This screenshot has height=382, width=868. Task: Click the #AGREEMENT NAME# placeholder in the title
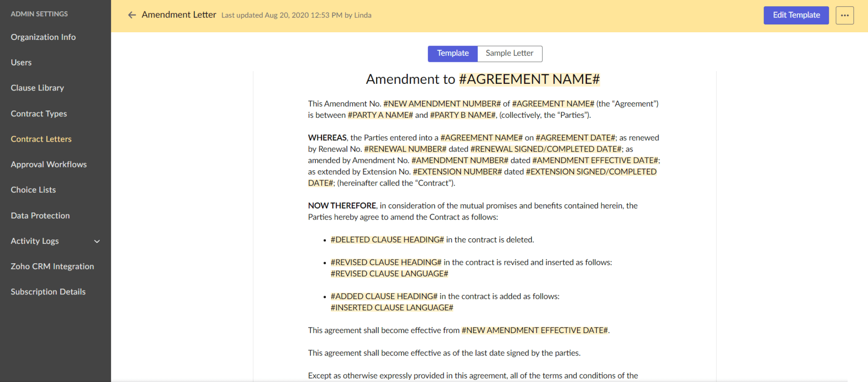(529, 79)
